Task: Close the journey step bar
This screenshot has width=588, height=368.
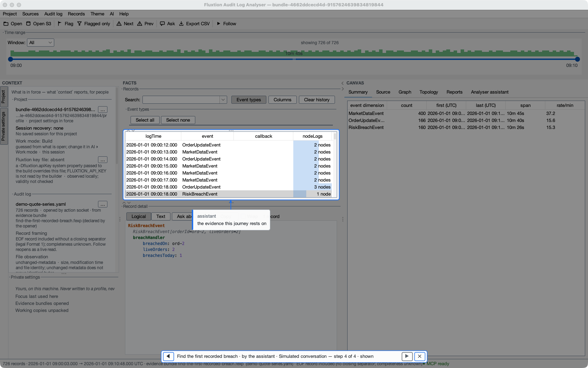Action: [x=420, y=356]
